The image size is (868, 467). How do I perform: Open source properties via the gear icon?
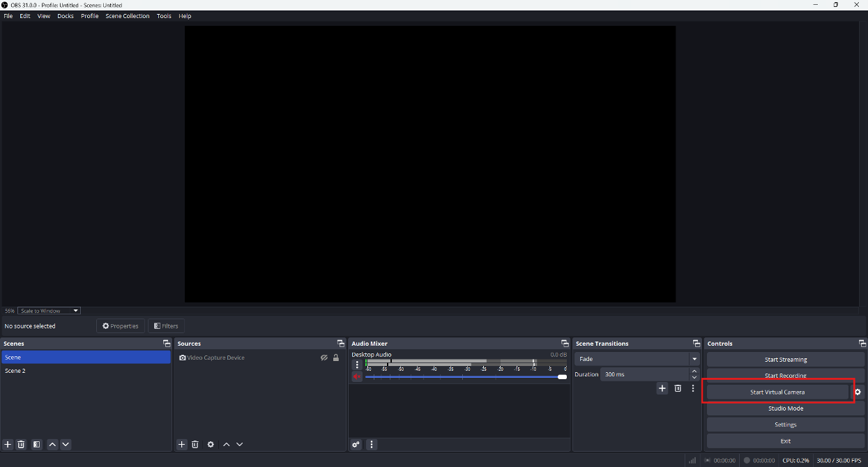click(211, 444)
